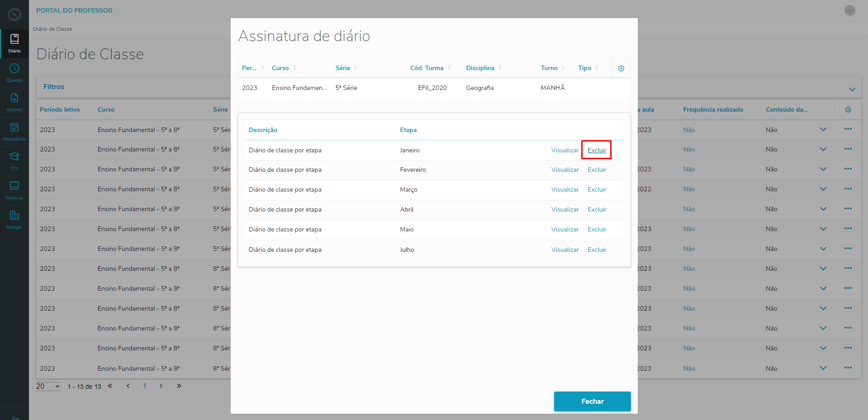This screenshot has width=868, height=420.
Task: Expand the fifth row's details chevron
Action: [x=823, y=209]
